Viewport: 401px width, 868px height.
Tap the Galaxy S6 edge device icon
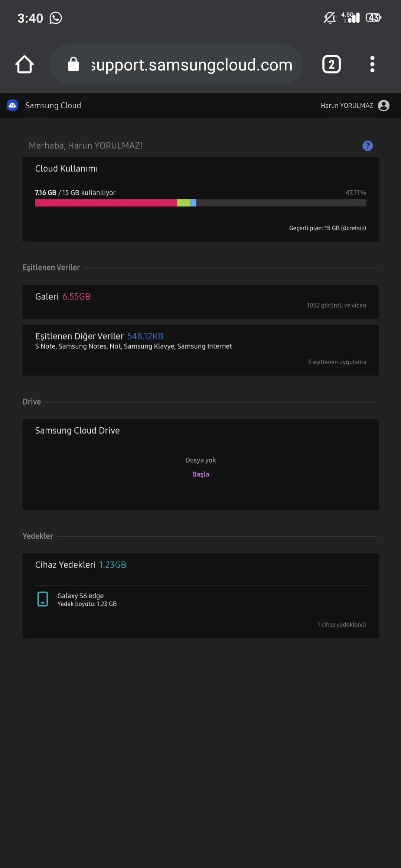click(43, 599)
